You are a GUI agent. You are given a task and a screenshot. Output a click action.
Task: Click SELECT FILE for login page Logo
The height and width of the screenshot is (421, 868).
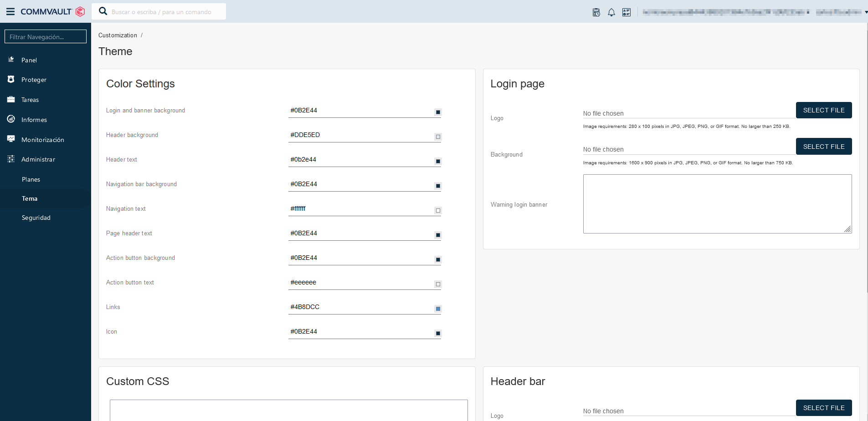pos(824,110)
